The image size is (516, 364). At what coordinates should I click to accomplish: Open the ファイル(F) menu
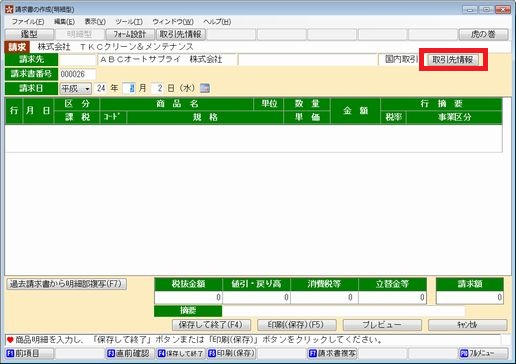pyautogui.click(x=28, y=22)
